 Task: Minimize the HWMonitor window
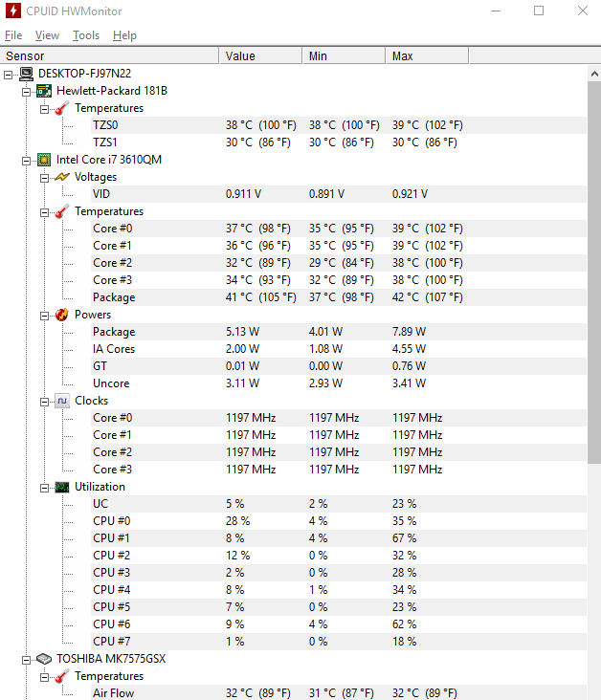pos(496,11)
